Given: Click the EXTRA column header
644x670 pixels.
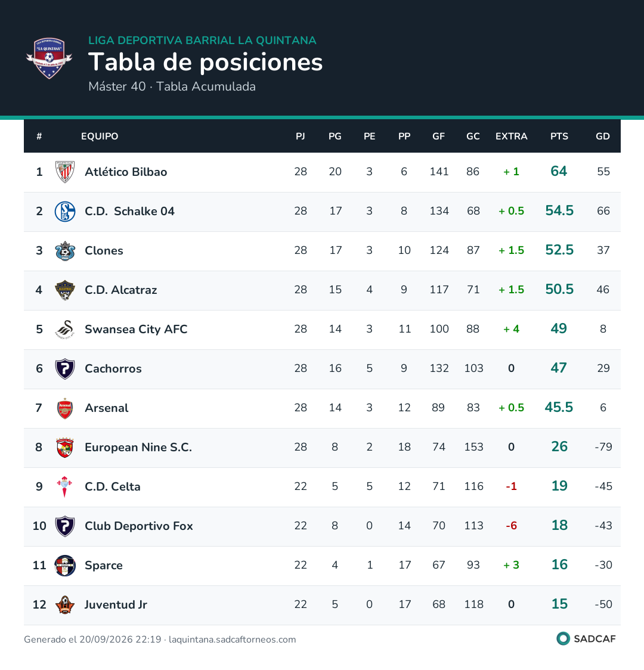Looking at the screenshot, I should 511,137.
